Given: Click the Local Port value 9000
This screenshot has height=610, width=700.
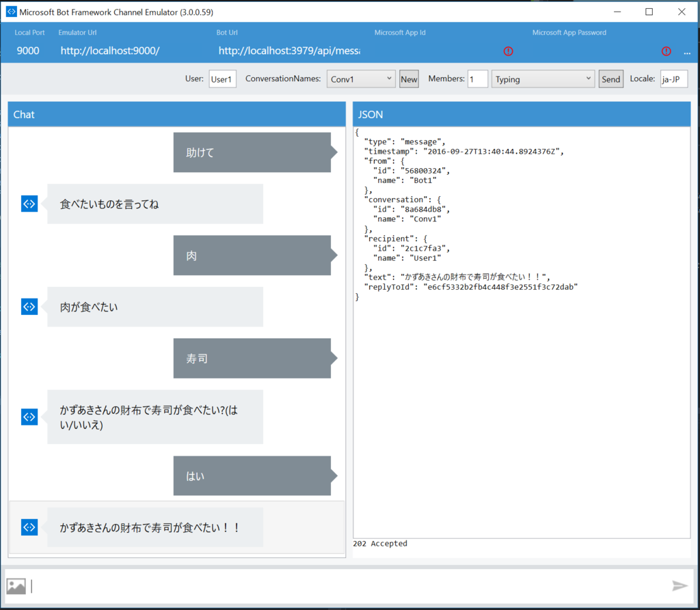Looking at the screenshot, I should pos(28,51).
